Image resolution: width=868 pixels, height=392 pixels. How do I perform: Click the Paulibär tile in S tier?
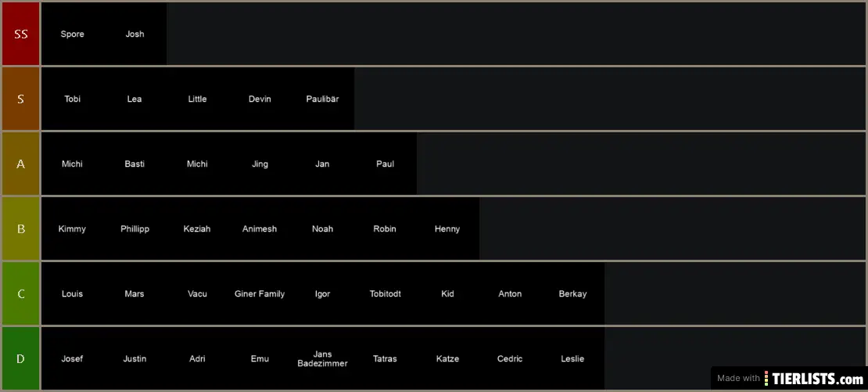point(323,99)
